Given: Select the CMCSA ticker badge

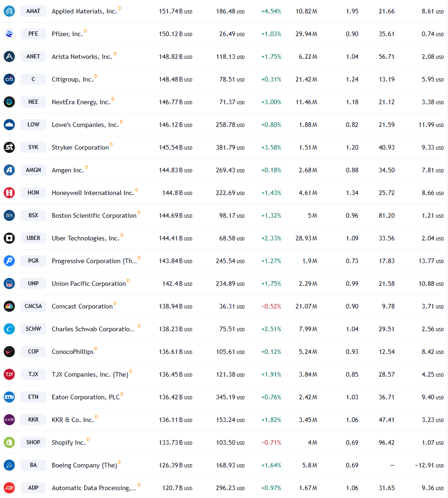Looking at the screenshot, I should 33,306.
